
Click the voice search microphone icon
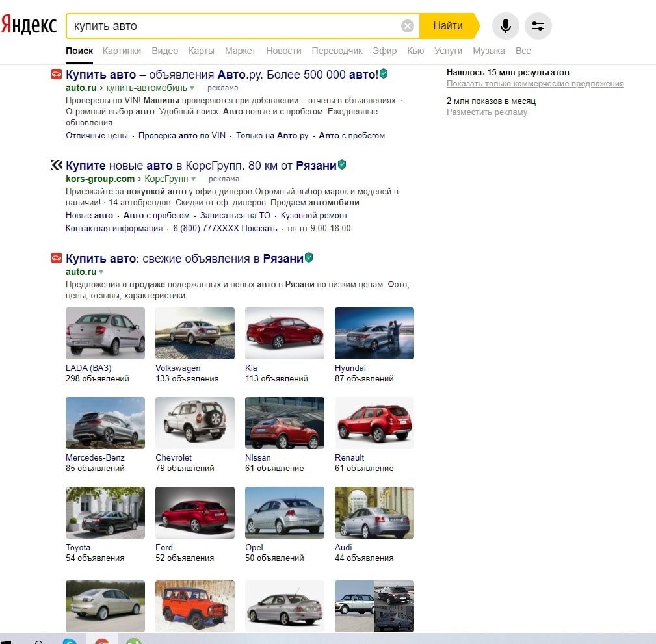pyautogui.click(x=505, y=26)
